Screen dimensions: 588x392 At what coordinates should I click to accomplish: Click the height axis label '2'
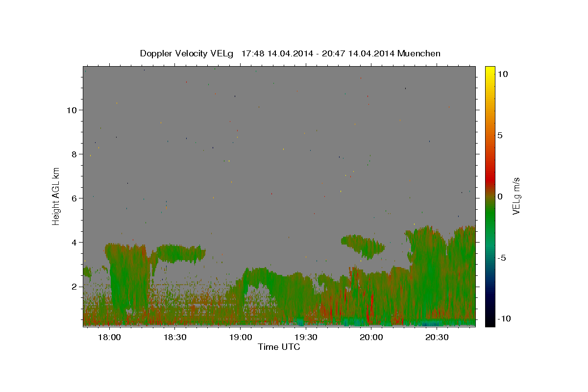point(74,286)
